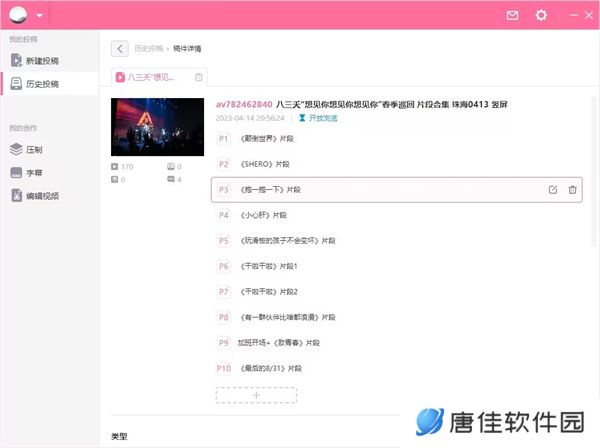The height and width of the screenshot is (448, 600).
Task: Open 编辑视频 in the sidebar
Action: 49,196
